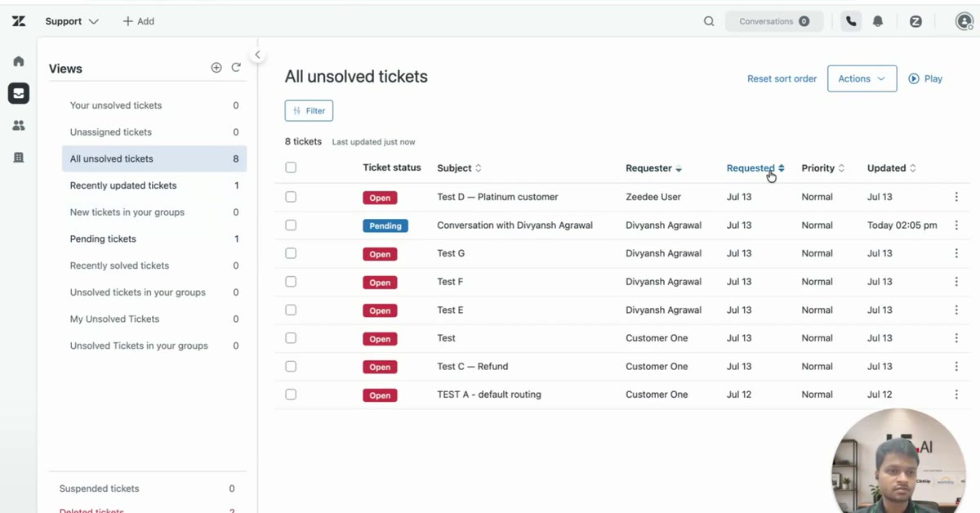Open Test D — Platinum customer ticket
980x513 pixels.
pos(497,197)
